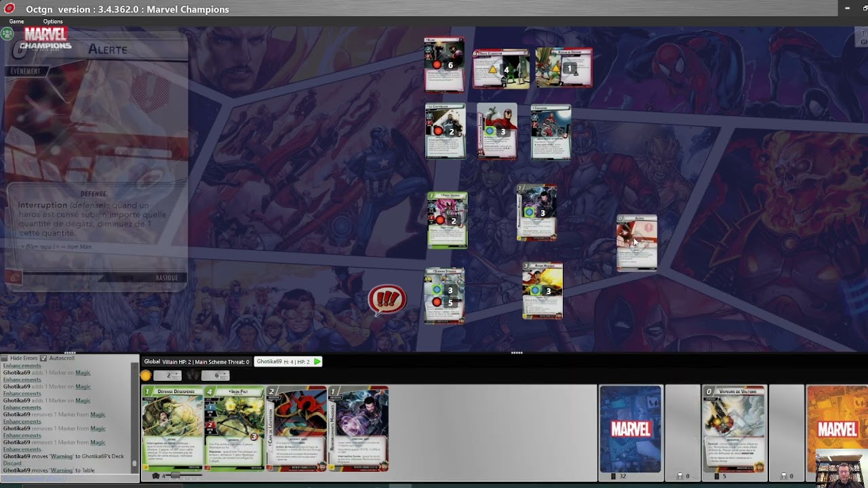Adjust the counter showing 6
The width and height of the screenshot is (868, 488).
pos(216,375)
